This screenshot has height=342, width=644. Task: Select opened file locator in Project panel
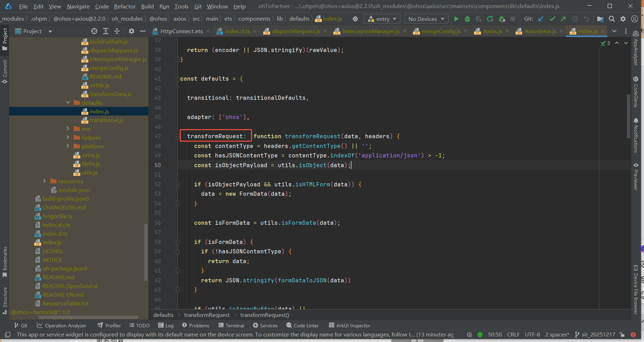click(94, 31)
